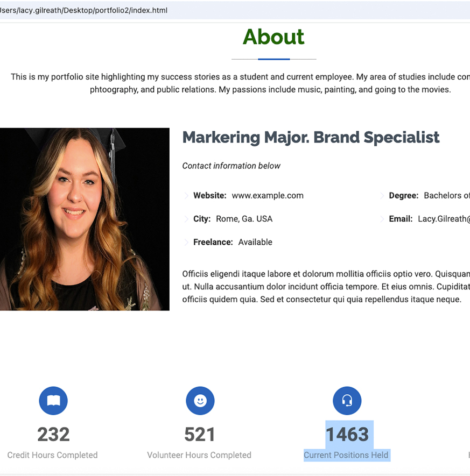Image resolution: width=470 pixels, height=476 pixels.
Task: Click the chevron icon beside Degree
Action: (382, 195)
